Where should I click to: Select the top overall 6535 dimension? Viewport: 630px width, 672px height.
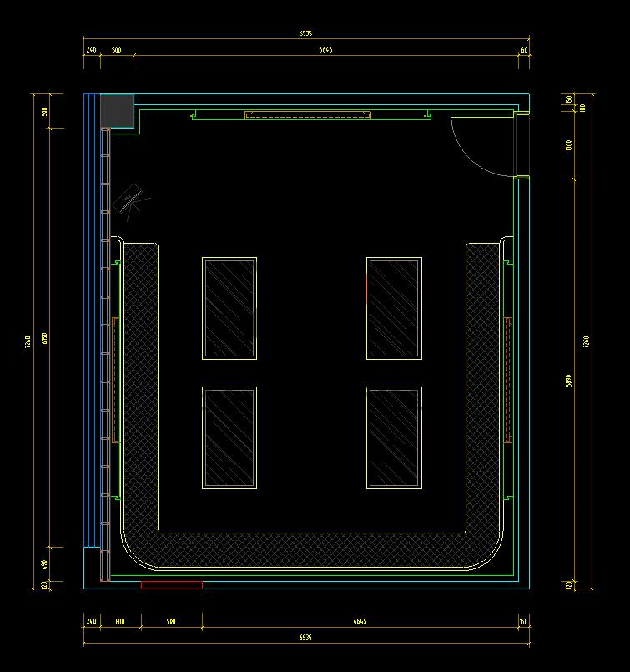pyautogui.click(x=306, y=34)
